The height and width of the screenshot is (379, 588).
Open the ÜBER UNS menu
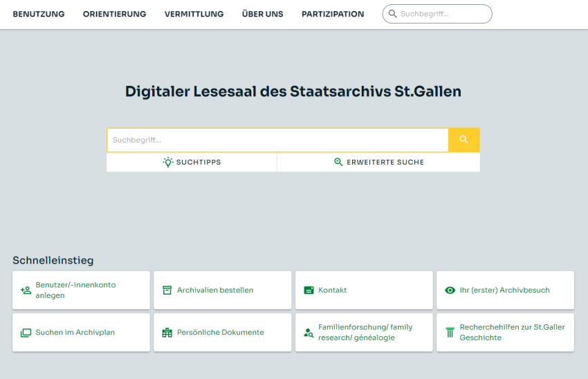(x=262, y=15)
